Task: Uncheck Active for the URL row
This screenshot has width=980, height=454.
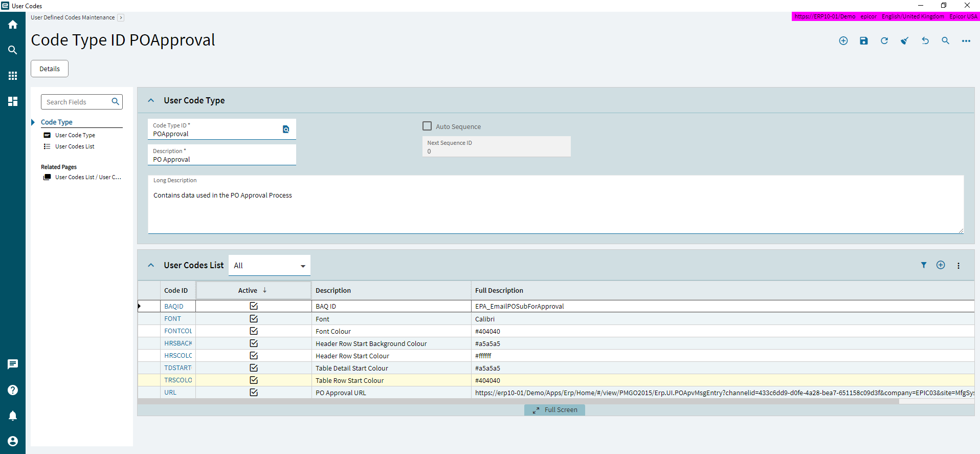Action: (x=253, y=393)
